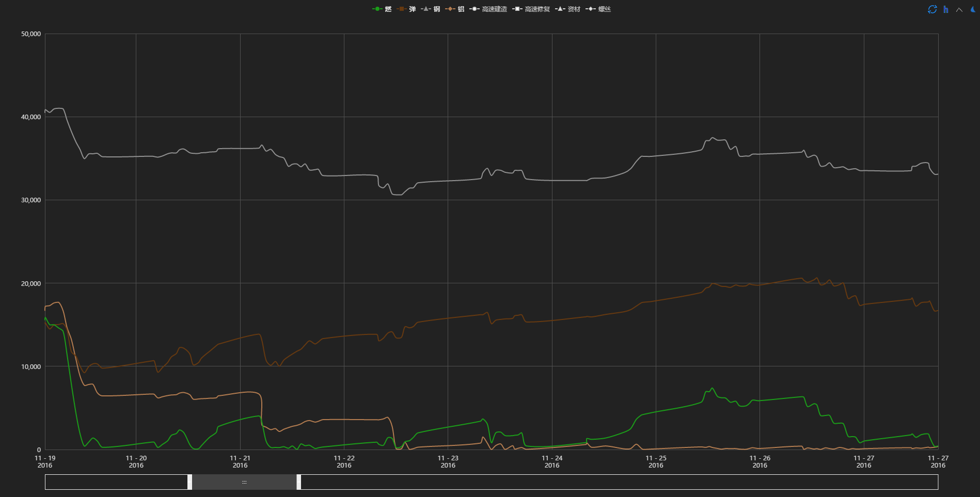Screen dimensions: 980x497
Task: Click the blue fin-shaped icon top right
Action: point(973,9)
